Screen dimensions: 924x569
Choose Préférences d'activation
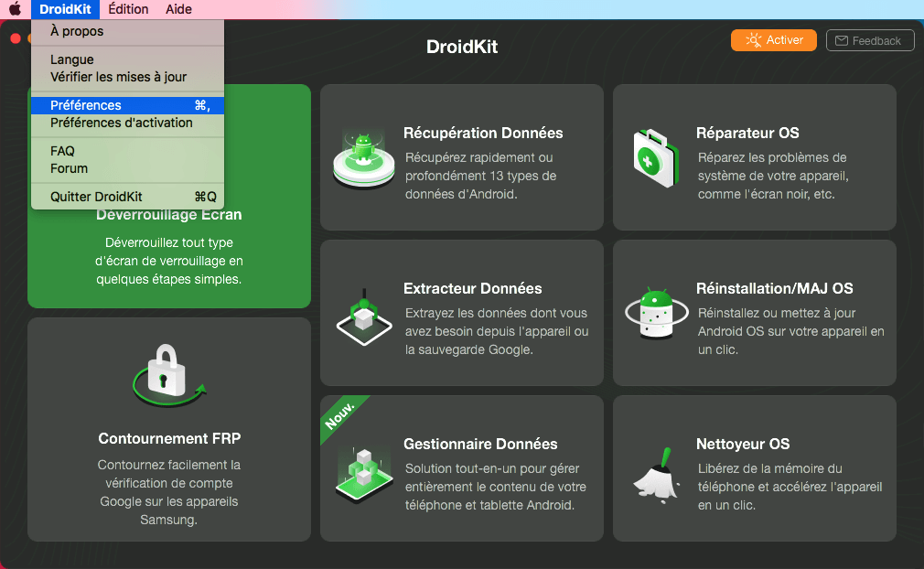[127, 123]
